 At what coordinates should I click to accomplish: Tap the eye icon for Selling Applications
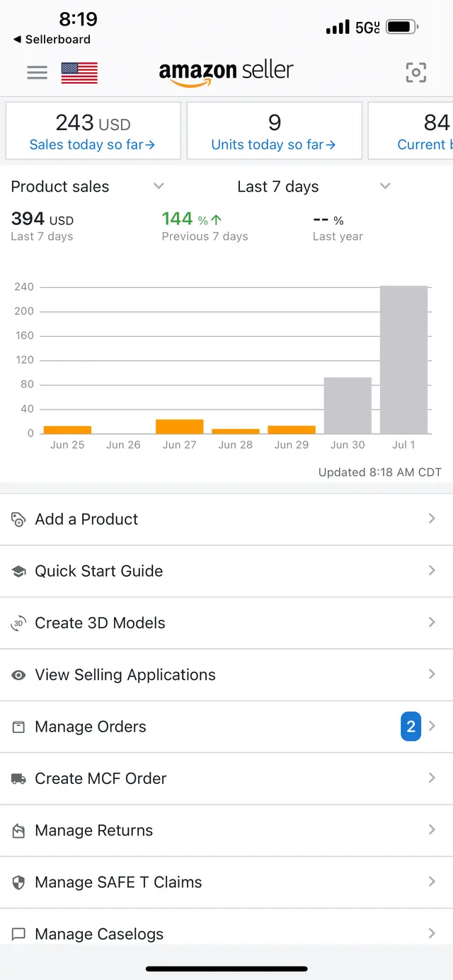[x=18, y=675]
